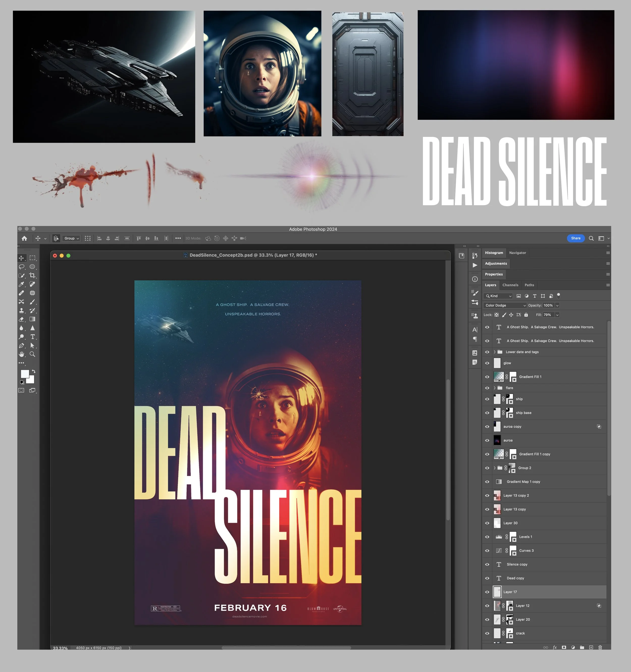
Task: Select the Hand tool
Action: [x=21, y=354]
